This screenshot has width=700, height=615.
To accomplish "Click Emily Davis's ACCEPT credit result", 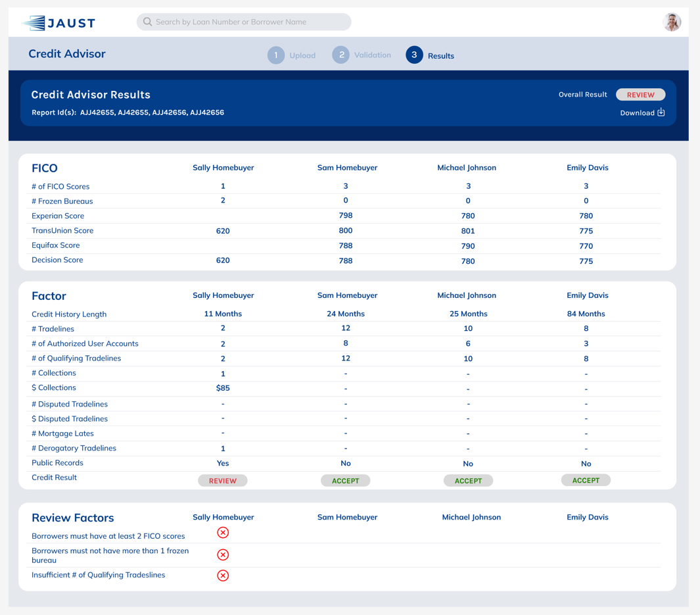I will pos(586,480).
